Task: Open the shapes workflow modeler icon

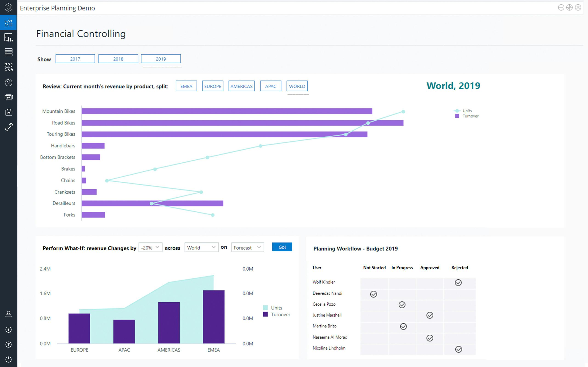Action: click(8, 67)
